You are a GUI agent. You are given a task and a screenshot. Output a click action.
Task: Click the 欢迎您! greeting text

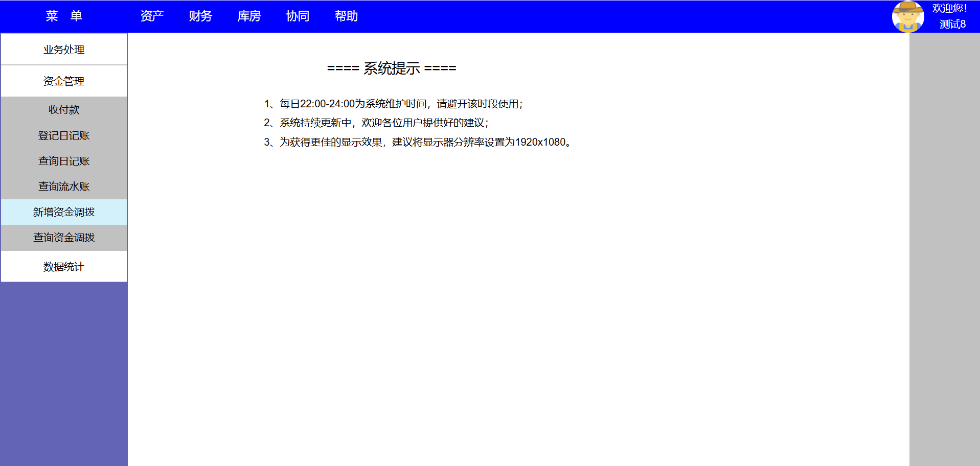[x=949, y=8]
